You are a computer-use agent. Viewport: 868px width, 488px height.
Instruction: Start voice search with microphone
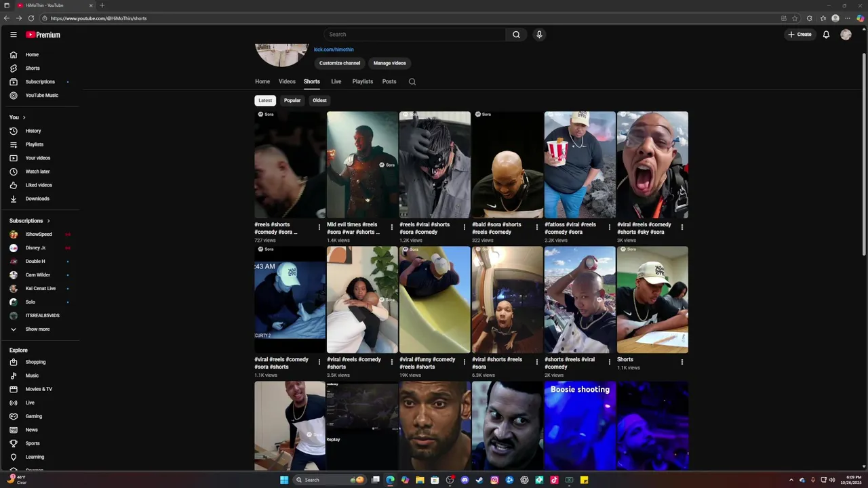pyautogui.click(x=539, y=35)
